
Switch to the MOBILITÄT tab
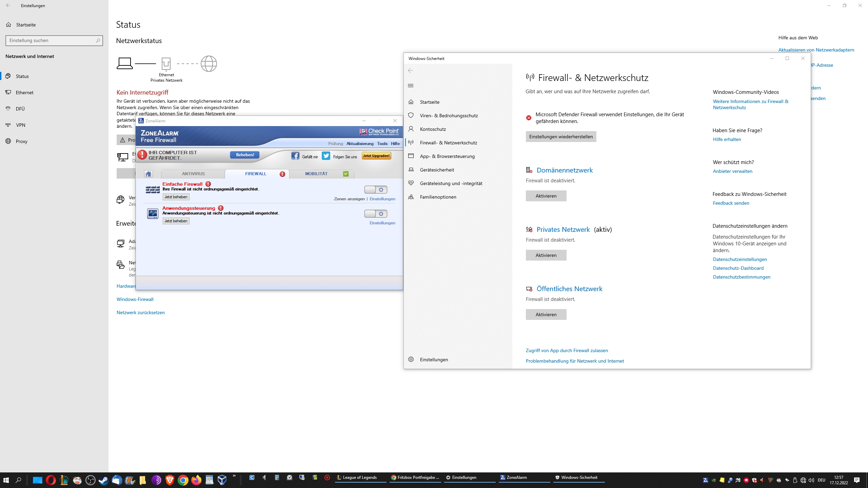pos(316,174)
